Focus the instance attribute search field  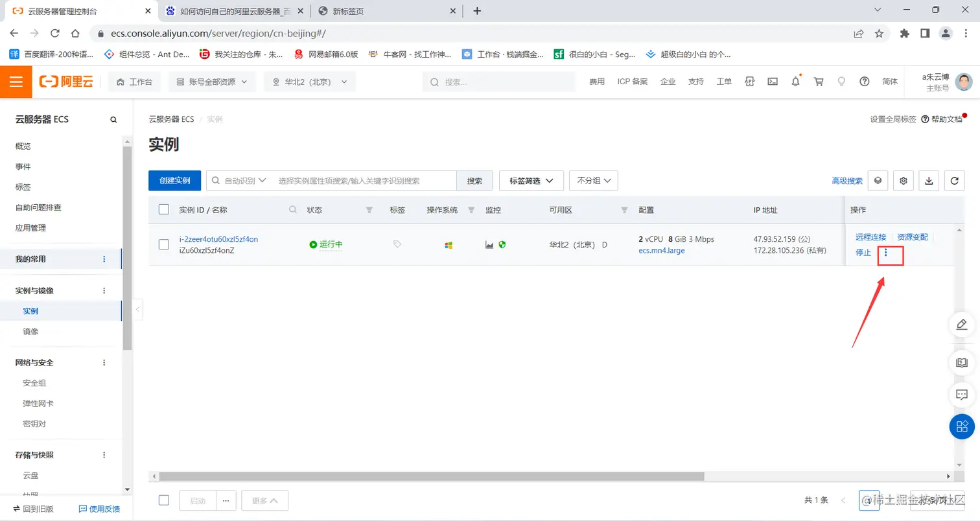click(x=365, y=181)
